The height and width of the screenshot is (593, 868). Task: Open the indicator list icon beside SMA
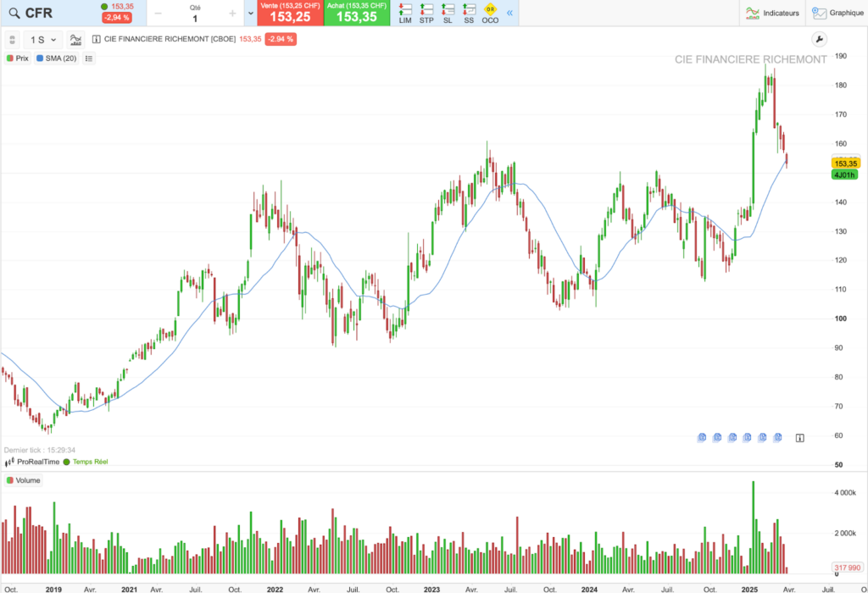[88, 58]
